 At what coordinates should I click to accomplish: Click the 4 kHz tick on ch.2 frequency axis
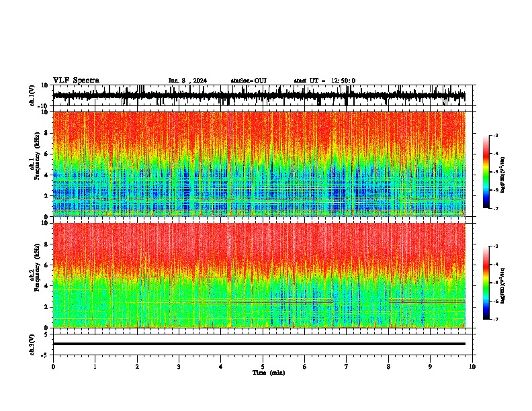click(46, 286)
